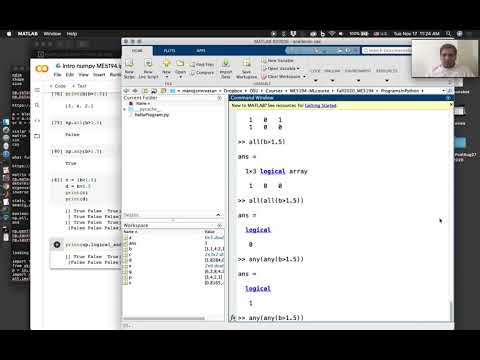Image resolution: width=480 pixels, height=360 pixels.
Task: Click the Colab logo in the browser window
Action: point(42,69)
